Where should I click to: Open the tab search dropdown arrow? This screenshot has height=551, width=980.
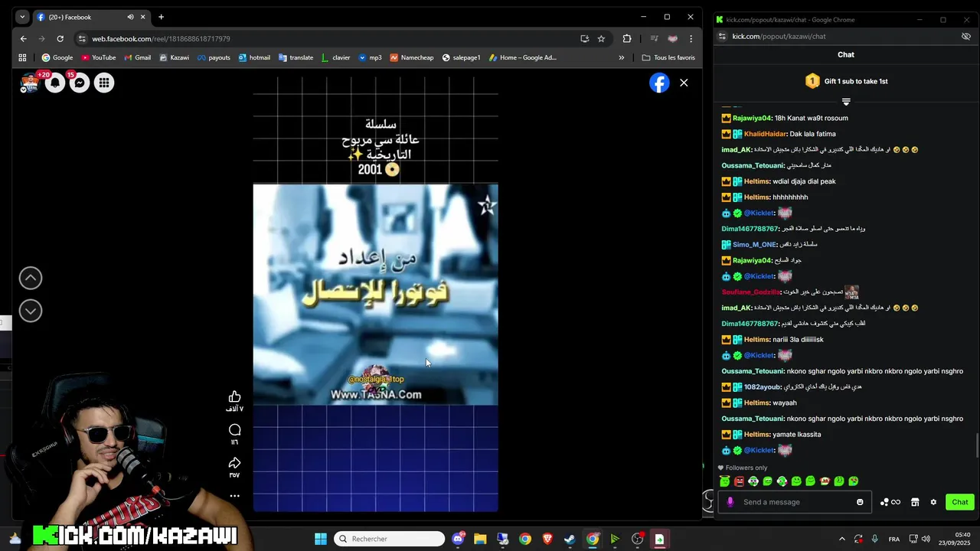coord(22,17)
